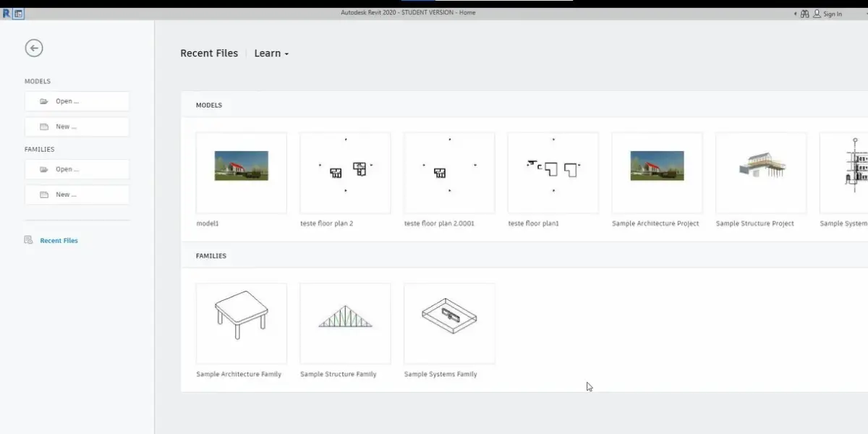Click Sign In text
The height and width of the screenshot is (434, 868).
pos(833,14)
